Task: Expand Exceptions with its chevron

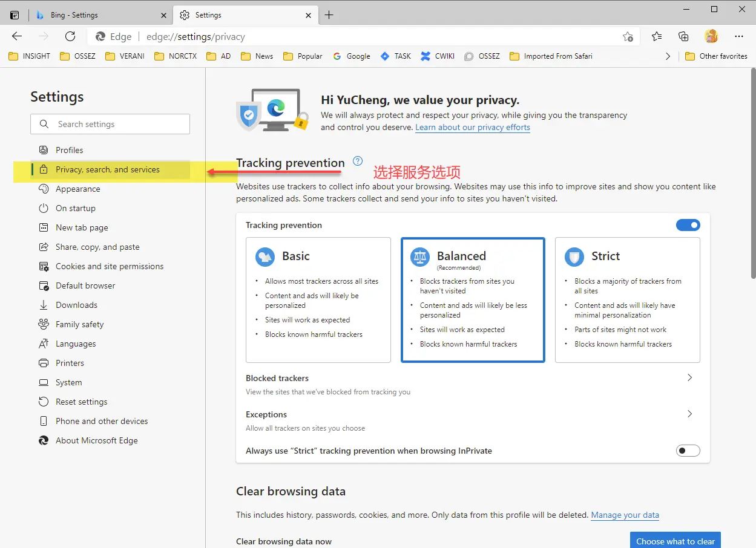Action: [x=689, y=414]
